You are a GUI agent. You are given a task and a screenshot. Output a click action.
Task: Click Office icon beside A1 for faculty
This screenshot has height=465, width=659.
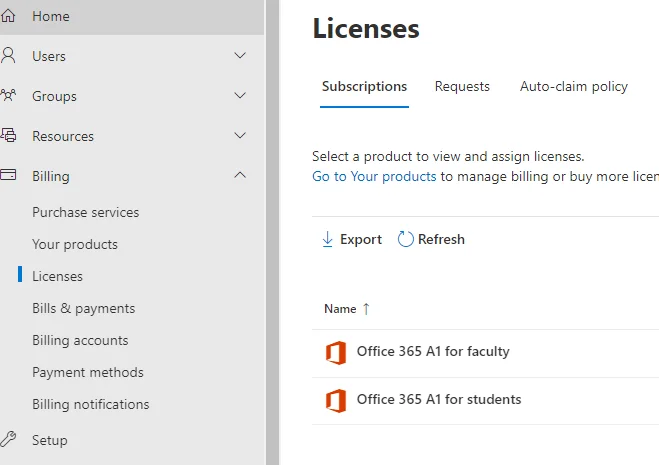coord(336,353)
